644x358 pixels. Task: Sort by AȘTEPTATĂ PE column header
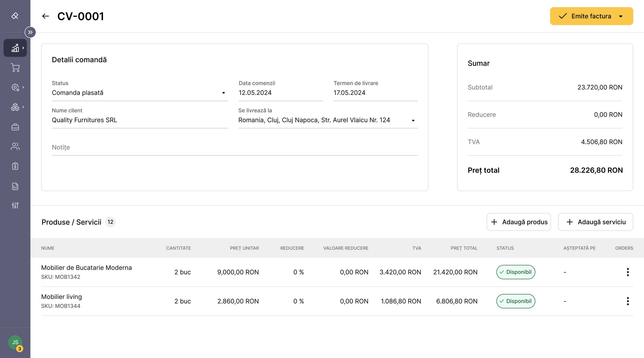579,248
